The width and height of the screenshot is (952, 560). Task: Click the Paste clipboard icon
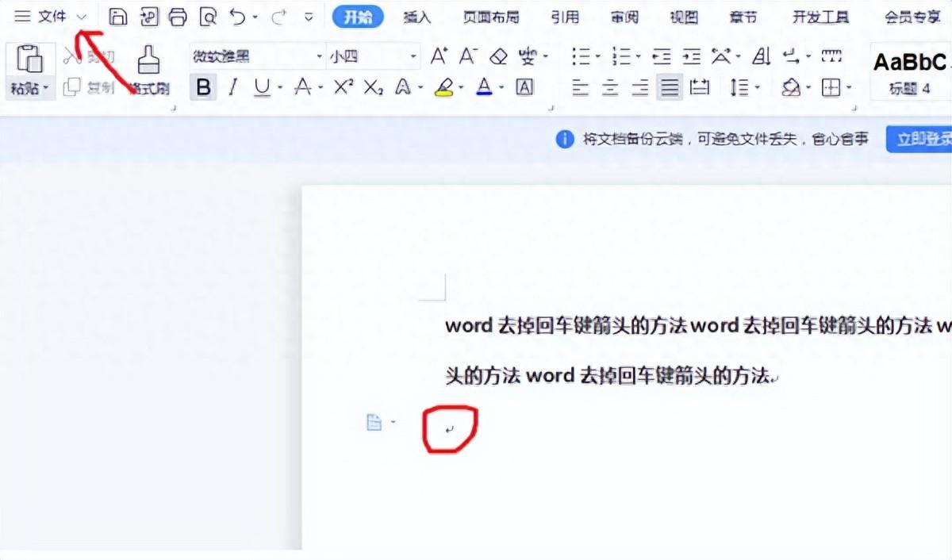click(x=29, y=59)
